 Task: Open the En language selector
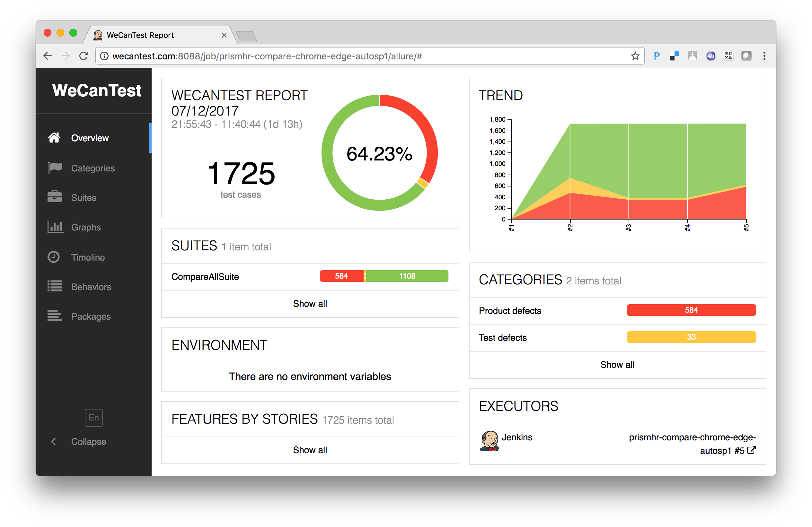click(94, 418)
